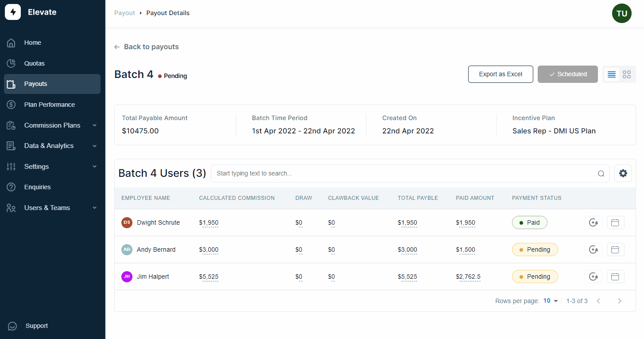Click the Data & Analytics report icon
Viewport: 644px width, 339px height.
(11, 146)
